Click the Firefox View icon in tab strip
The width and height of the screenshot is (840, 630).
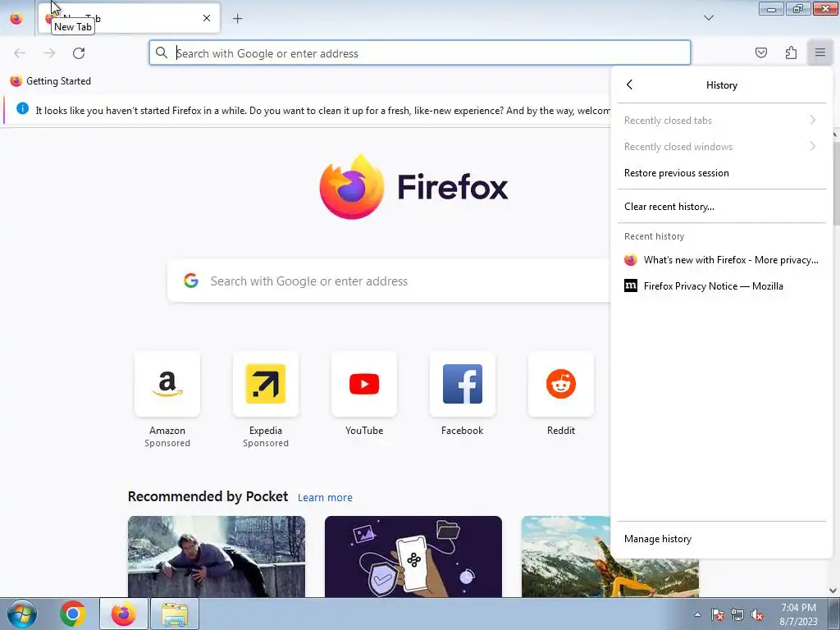(16, 19)
